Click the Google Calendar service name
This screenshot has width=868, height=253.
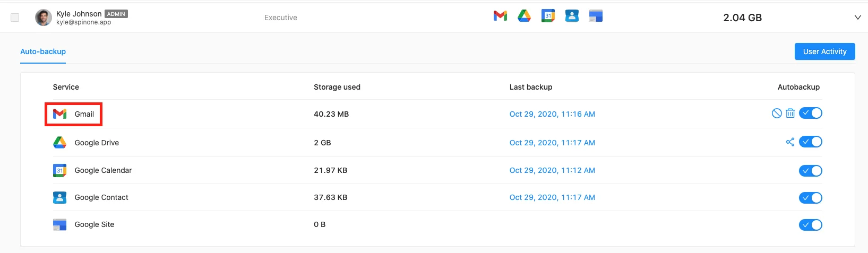tap(103, 170)
